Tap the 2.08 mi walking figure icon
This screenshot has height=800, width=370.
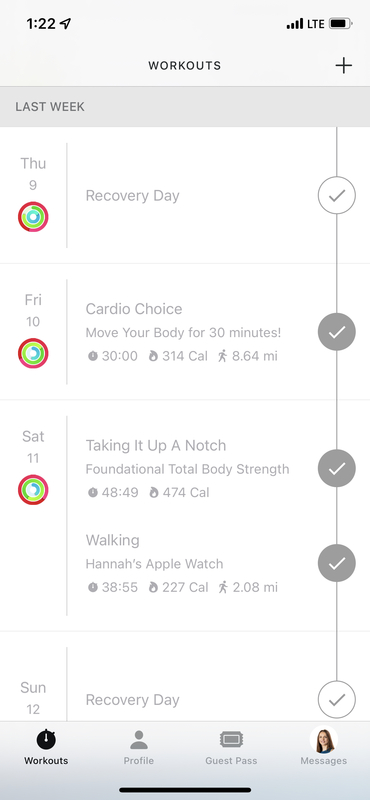(x=223, y=587)
